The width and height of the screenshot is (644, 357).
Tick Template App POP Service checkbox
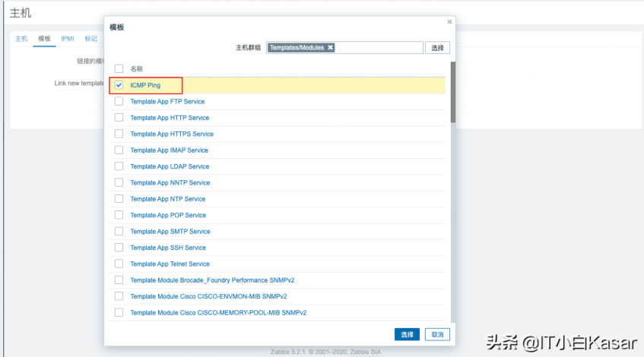[119, 215]
